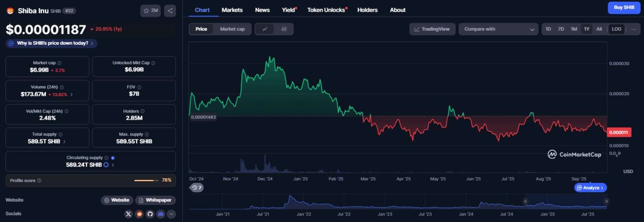Image resolution: width=644 pixels, height=222 pixels.
Task: Open the X (Twitter) social link
Action: (128, 213)
